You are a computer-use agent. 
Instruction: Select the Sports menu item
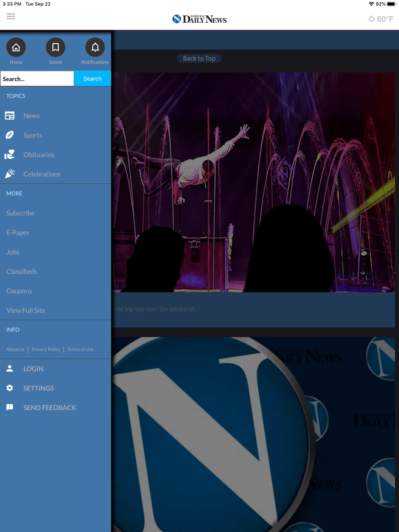point(33,135)
